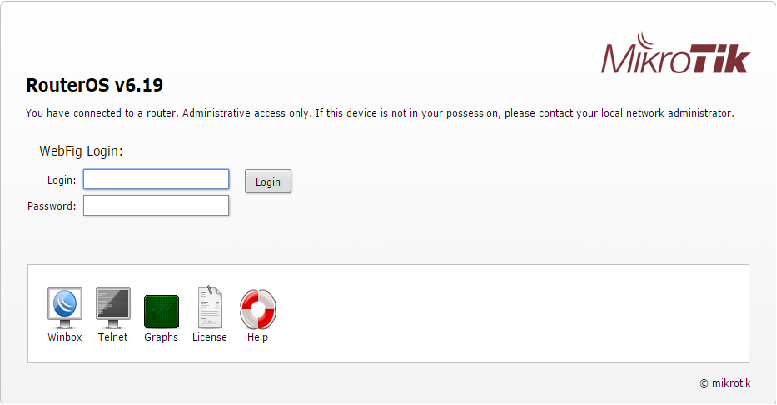Click the Help text label
The height and width of the screenshot is (405, 777).
coord(257,338)
